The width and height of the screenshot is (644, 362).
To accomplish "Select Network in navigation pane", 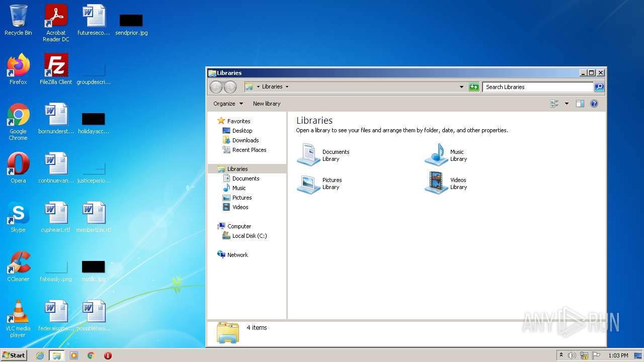I will point(237,255).
